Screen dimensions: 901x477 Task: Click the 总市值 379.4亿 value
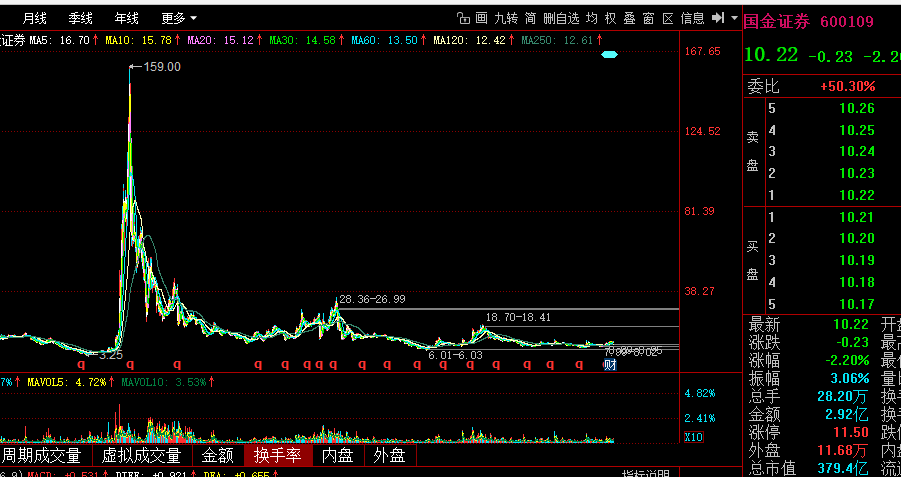843,468
